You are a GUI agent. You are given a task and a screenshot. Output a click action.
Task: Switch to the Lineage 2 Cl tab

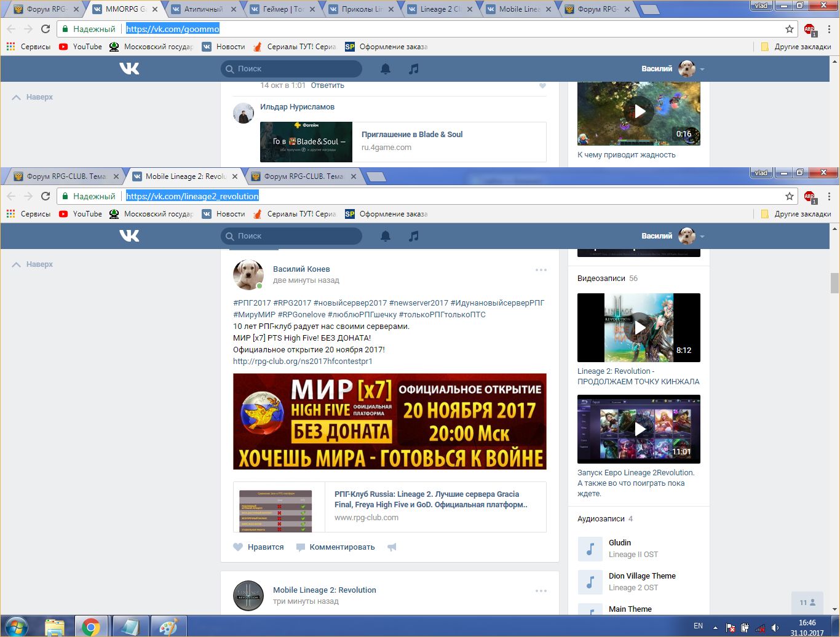tap(439, 9)
